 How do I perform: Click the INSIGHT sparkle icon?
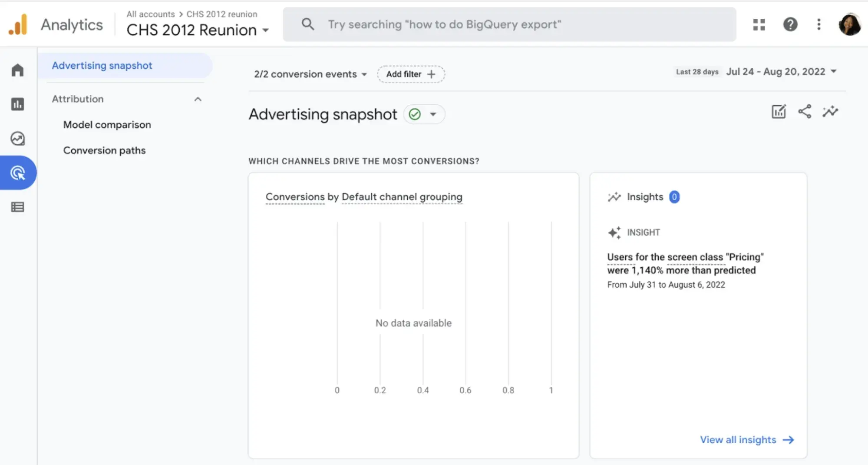pos(614,232)
